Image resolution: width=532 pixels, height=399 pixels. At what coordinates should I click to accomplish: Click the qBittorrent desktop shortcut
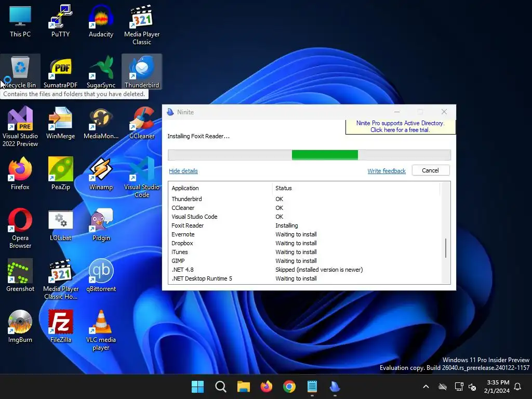pyautogui.click(x=101, y=275)
